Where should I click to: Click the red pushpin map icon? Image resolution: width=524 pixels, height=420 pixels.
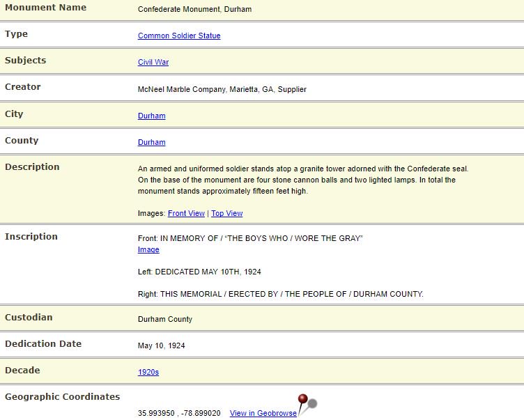coord(307,404)
